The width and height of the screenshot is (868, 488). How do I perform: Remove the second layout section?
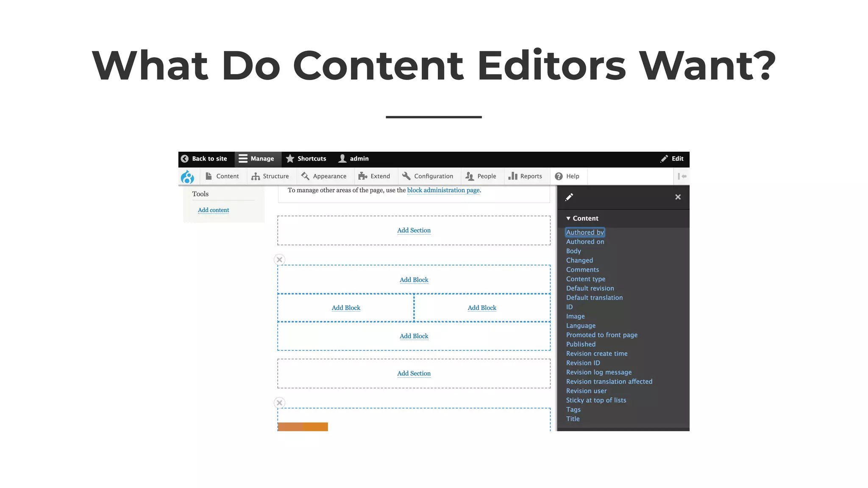(279, 403)
